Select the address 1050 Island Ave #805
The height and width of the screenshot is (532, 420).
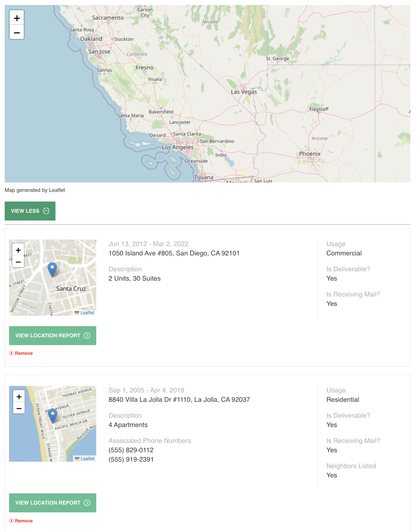(x=174, y=253)
